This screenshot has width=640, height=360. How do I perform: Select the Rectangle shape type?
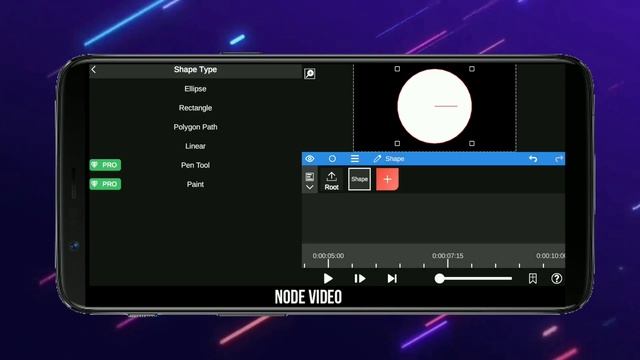coord(195,108)
